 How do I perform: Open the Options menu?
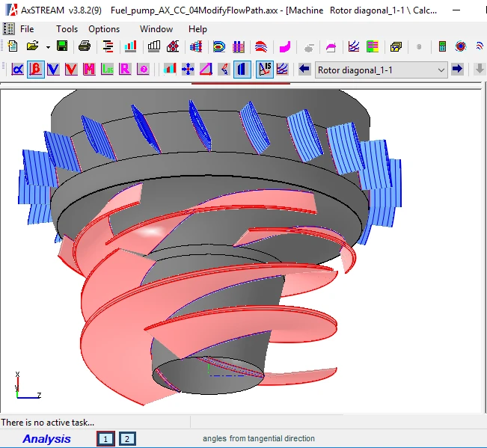(104, 28)
